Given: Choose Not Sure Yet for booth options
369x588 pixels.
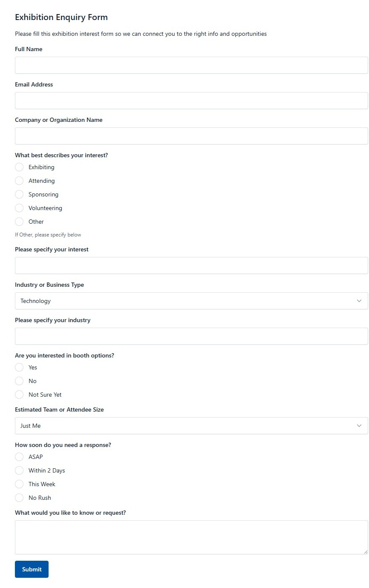Looking at the screenshot, I should (19, 395).
